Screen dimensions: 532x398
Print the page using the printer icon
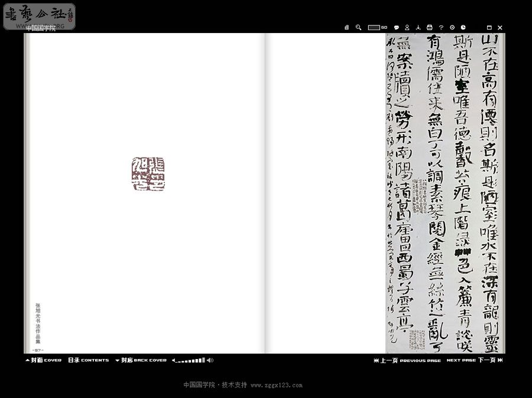click(430, 28)
